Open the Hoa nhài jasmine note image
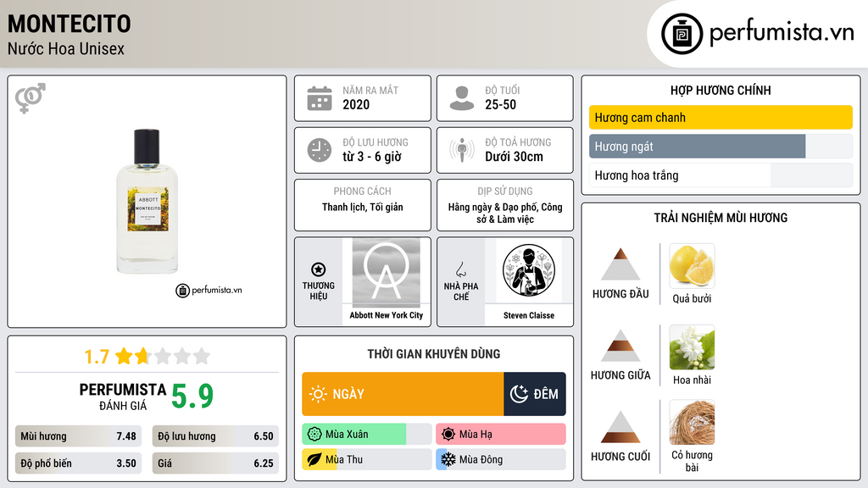868x488 pixels. coord(692,347)
